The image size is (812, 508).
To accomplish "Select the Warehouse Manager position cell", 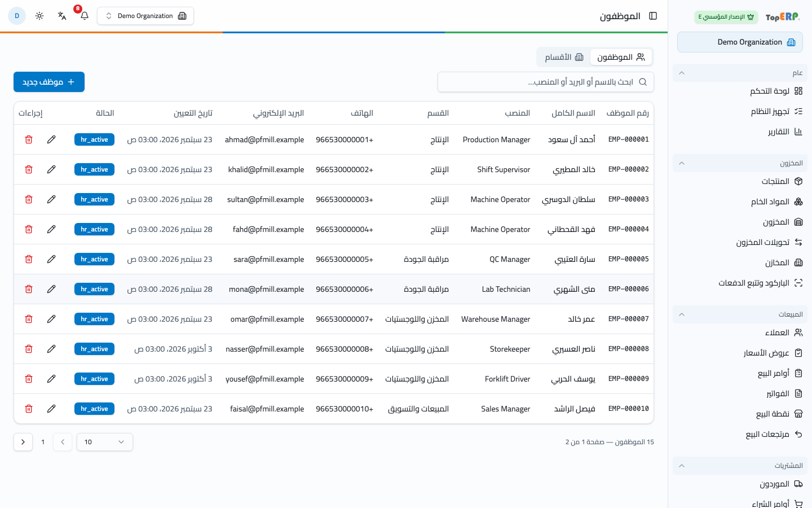I will [x=496, y=319].
